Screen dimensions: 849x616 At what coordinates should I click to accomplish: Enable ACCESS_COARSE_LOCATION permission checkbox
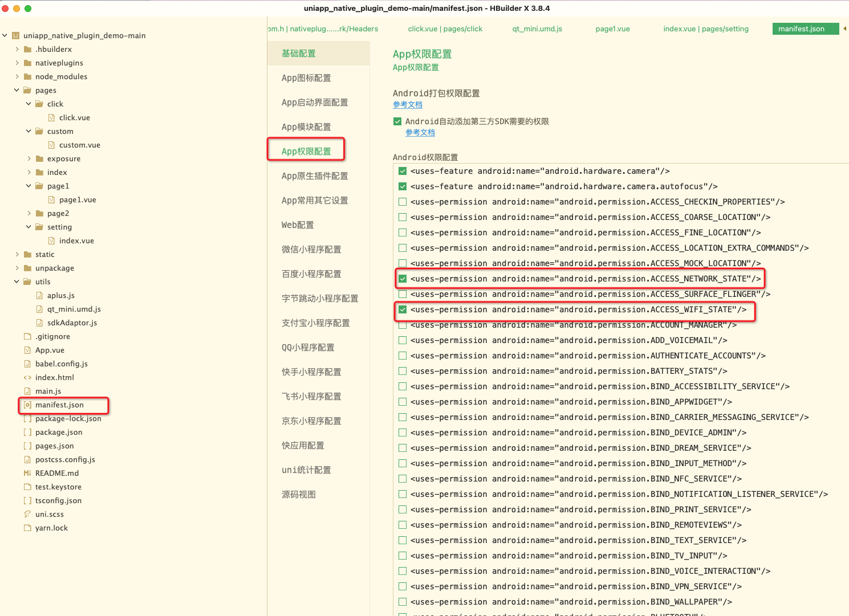click(x=403, y=217)
